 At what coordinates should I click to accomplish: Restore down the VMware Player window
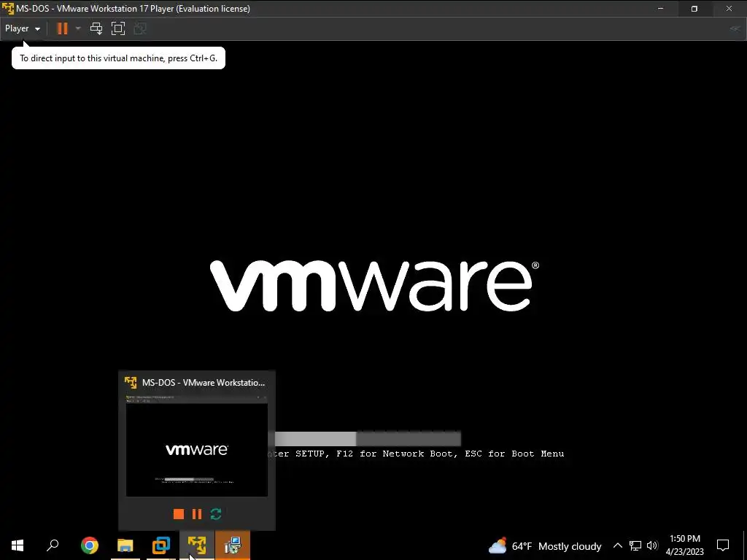click(694, 9)
